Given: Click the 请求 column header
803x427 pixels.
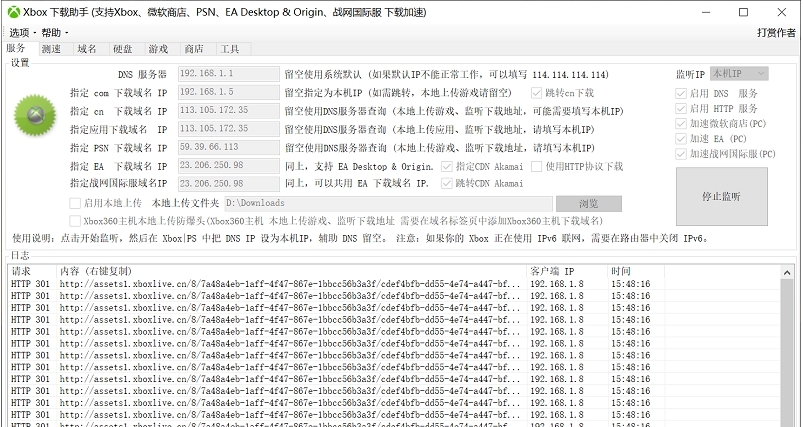Looking at the screenshot, I should 32,271.
